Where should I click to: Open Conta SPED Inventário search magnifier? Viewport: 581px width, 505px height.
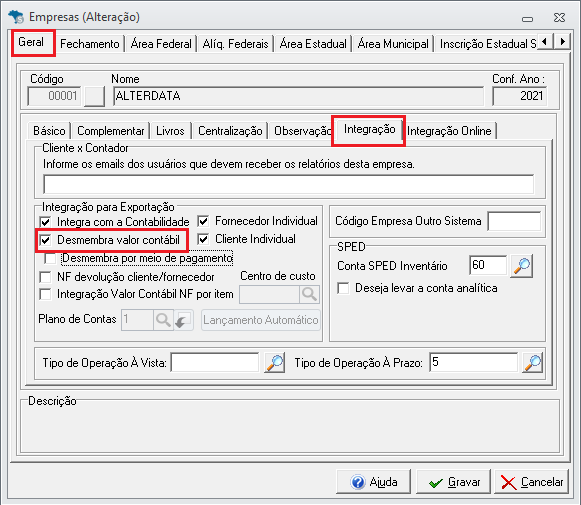coord(521,266)
